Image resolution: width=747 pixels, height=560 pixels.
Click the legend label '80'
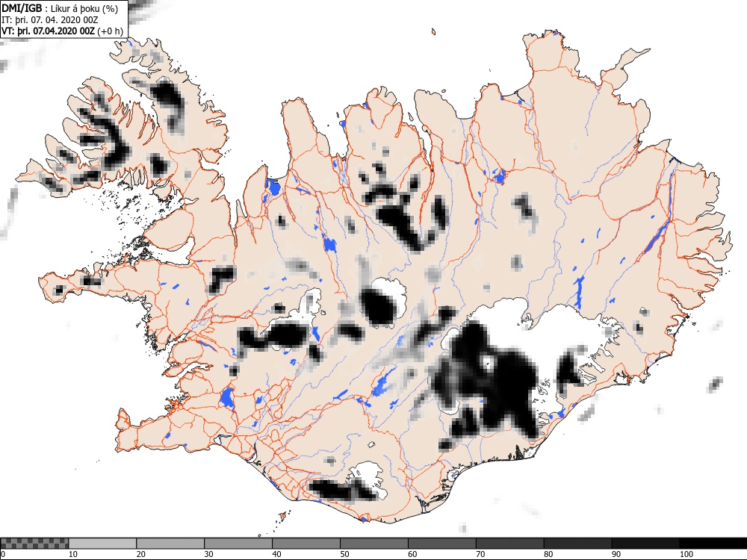pos(548,554)
